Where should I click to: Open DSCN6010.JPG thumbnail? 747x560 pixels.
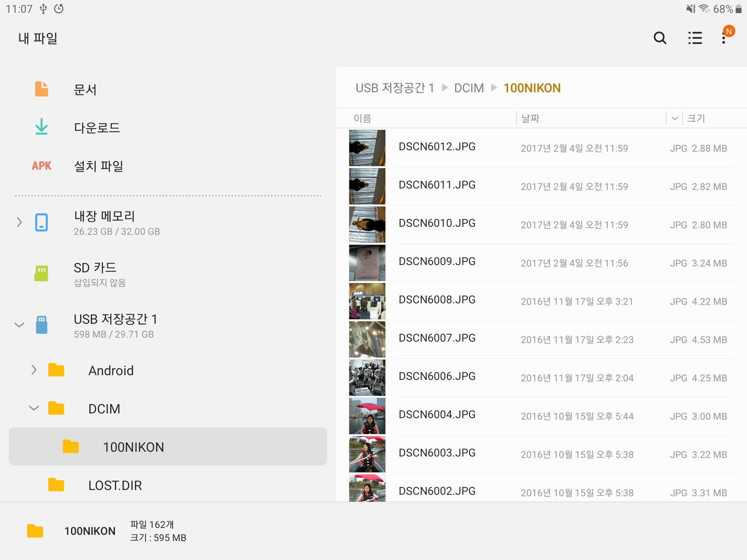tap(367, 225)
